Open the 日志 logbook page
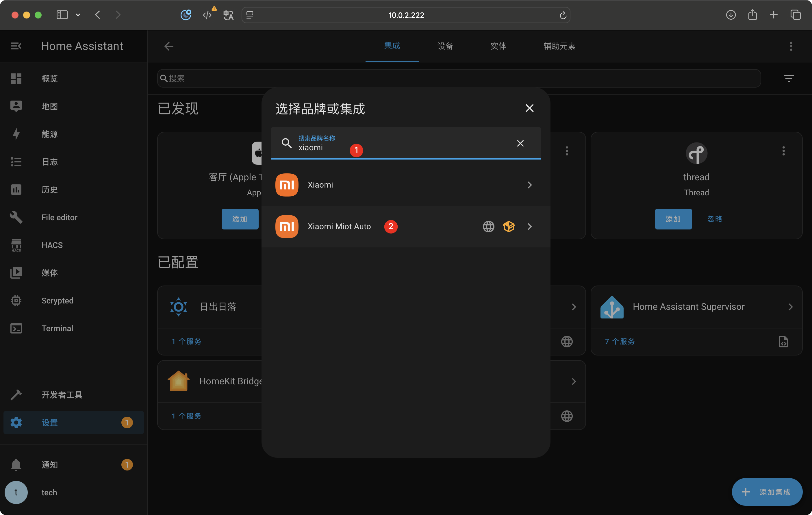Image resolution: width=812 pixels, height=515 pixels. pyautogui.click(x=73, y=162)
